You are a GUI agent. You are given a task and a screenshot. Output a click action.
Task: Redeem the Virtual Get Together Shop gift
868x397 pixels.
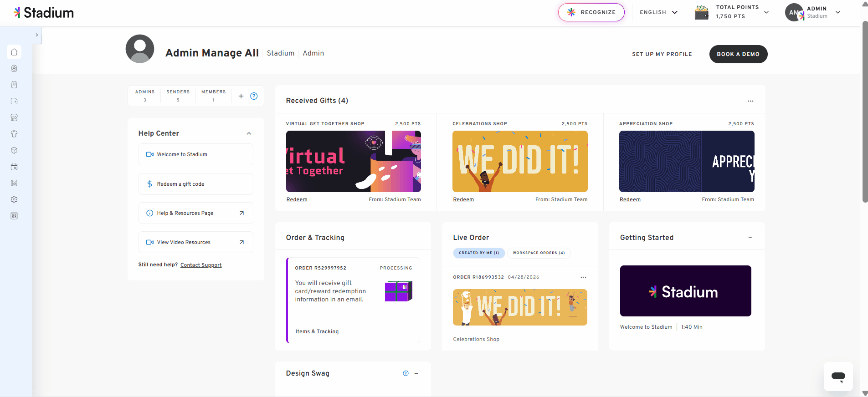(297, 199)
